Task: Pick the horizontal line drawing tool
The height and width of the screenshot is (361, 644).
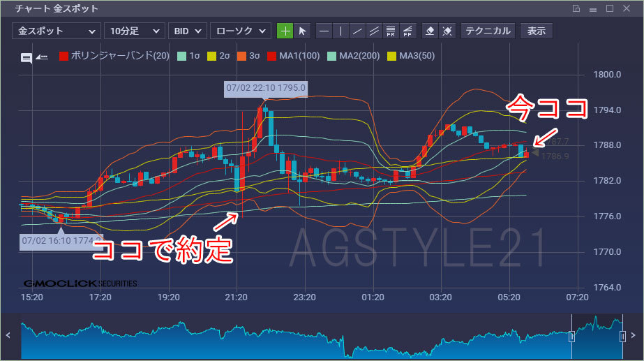Action: tap(324, 31)
